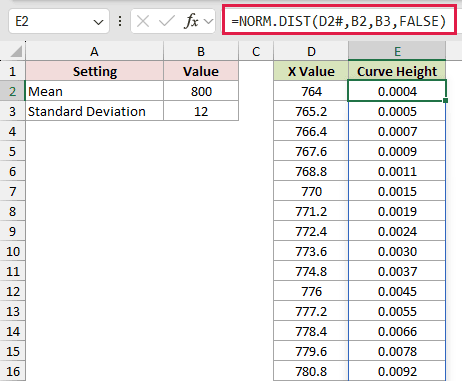This screenshot has height=381, width=462.
Task: Open the dropdown next to the fx button
Action: click(x=209, y=22)
